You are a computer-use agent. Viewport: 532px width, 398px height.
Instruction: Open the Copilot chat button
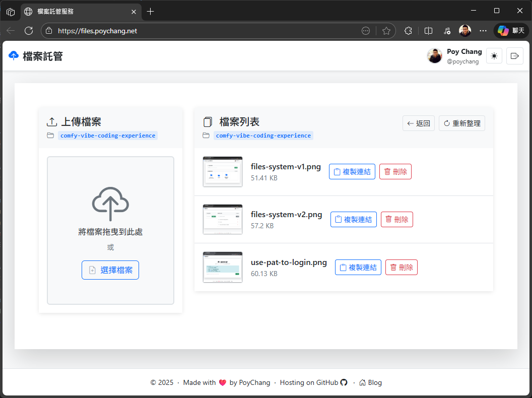(511, 31)
